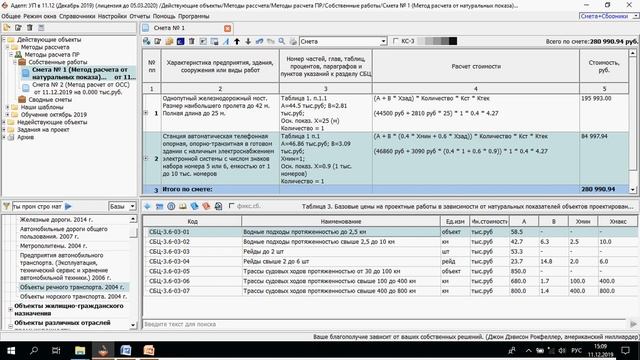Click the trash icon above the object tree
The image size is (640, 360).
(x=30, y=28)
